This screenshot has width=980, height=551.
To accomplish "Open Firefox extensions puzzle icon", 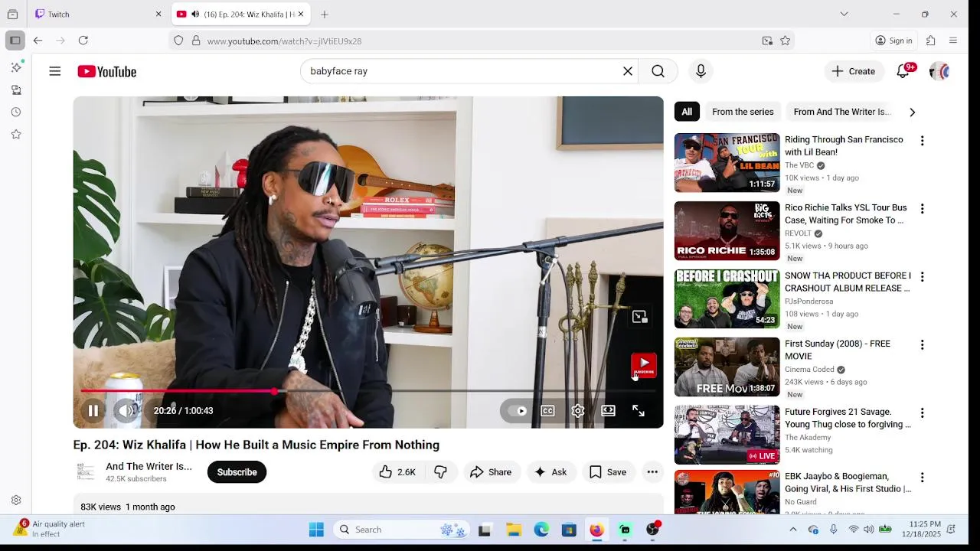I will click(x=931, y=41).
